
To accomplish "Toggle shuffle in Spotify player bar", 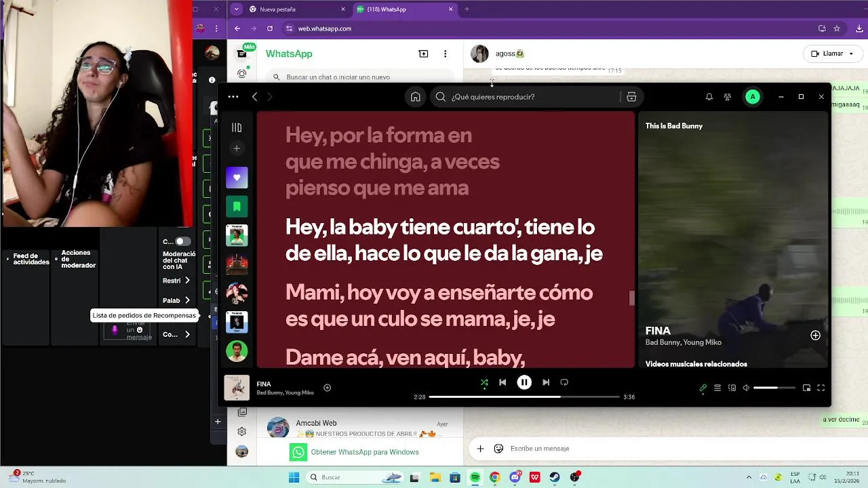I will [x=484, y=382].
